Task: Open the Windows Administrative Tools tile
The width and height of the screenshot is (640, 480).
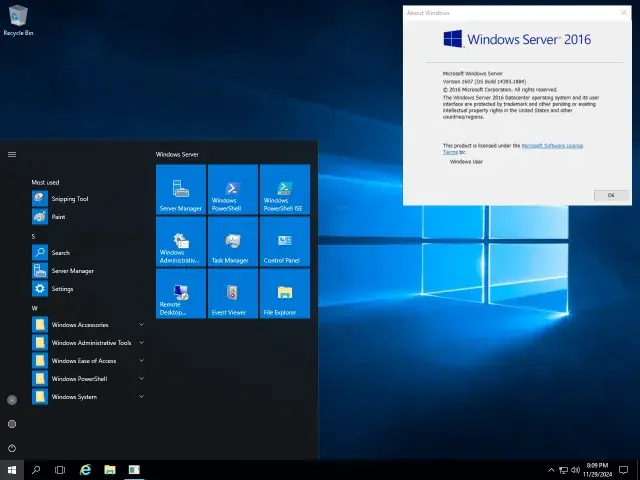Action: click(x=181, y=242)
